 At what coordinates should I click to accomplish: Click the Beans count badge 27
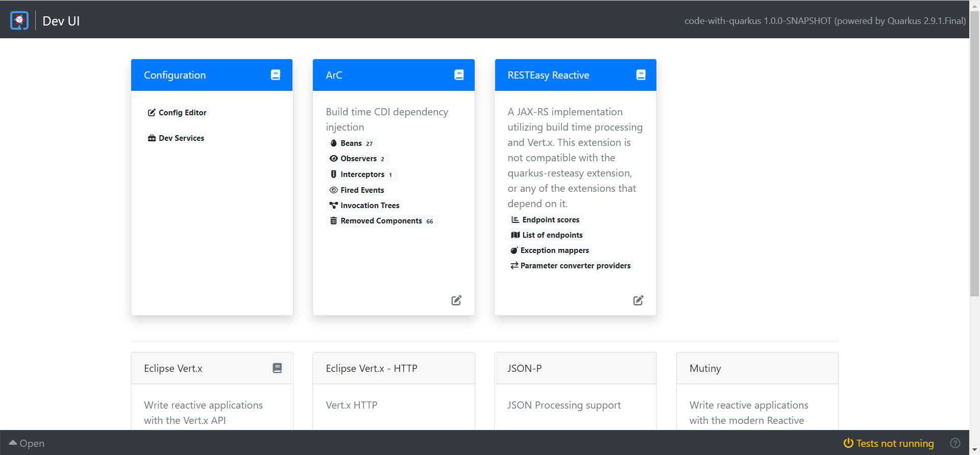(x=370, y=144)
